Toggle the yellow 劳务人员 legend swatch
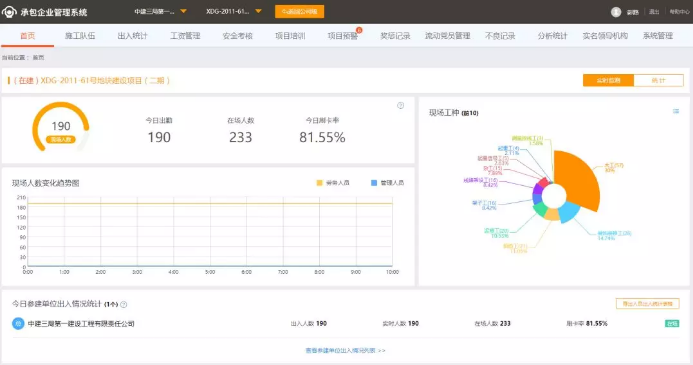 [x=320, y=183]
